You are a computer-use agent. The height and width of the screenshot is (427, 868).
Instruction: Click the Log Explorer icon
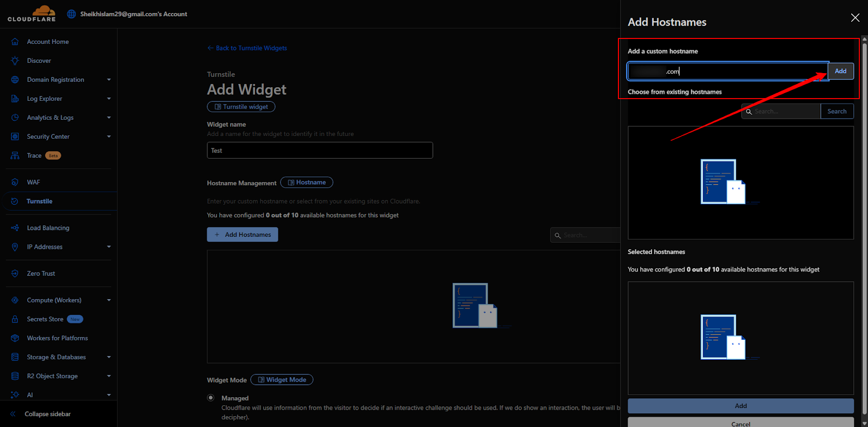(x=15, y=99)
